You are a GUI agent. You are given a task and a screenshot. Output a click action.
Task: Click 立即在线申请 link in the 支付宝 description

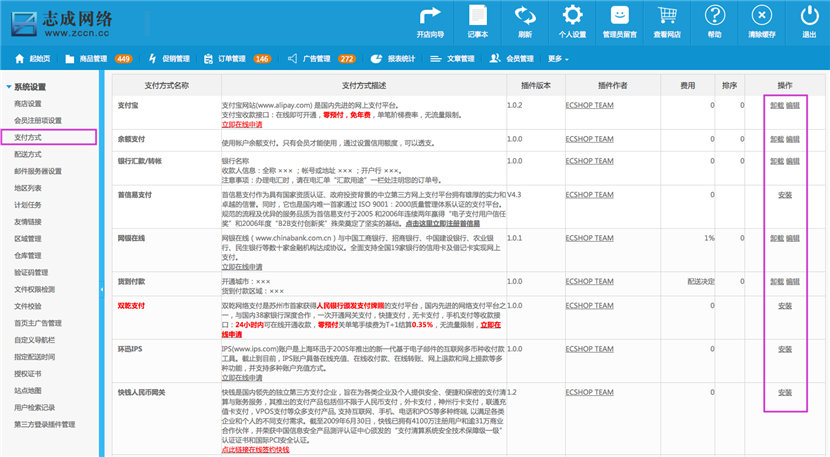click(x=242, y=124)
